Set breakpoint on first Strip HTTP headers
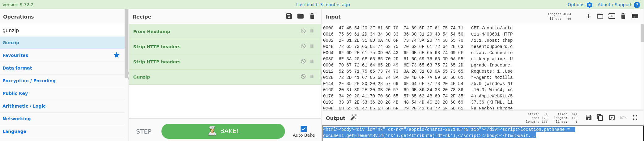The image size is (644, 141). coord(312,46)
